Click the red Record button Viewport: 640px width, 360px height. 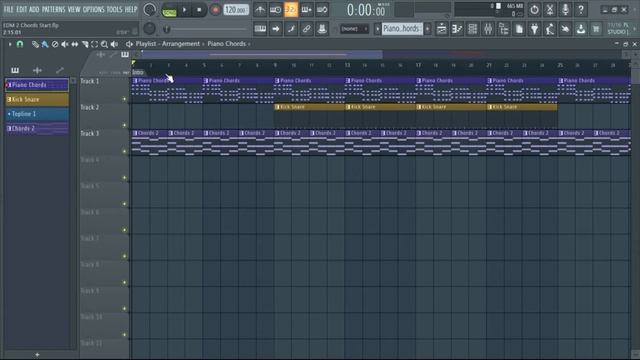pyautogui.click(x=215, y=9)
